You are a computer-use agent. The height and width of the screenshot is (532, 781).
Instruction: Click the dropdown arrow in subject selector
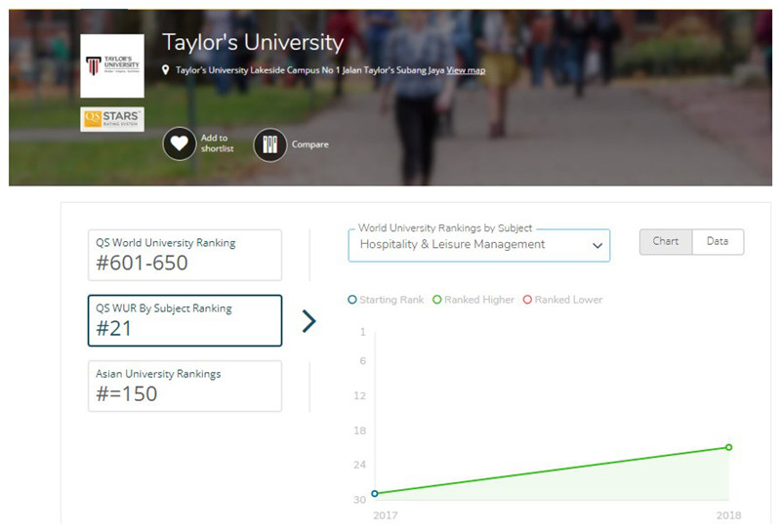pyautogui.click(x=597, y=246)
